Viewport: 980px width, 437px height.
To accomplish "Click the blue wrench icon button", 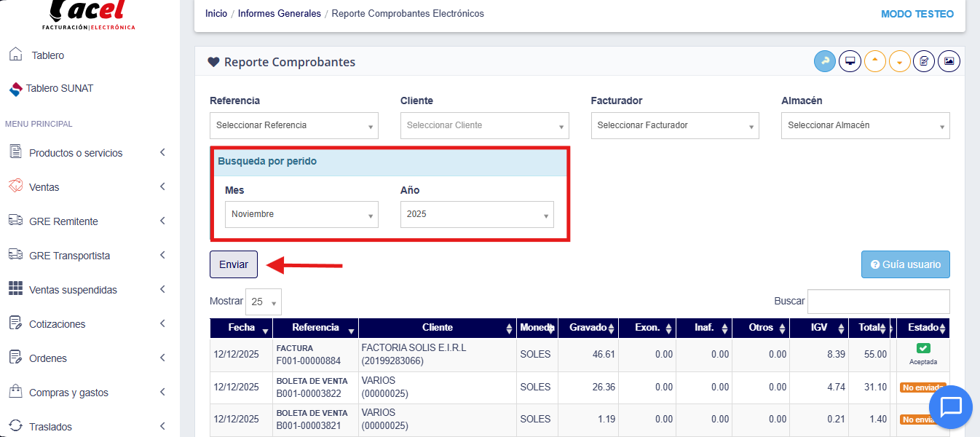I will pos(825,61).
